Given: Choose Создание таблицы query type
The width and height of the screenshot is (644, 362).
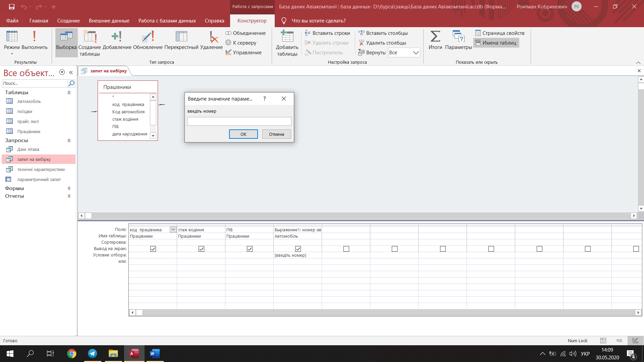Looking at the screenshot, I should pyautogui.click(x=90, y=43).
